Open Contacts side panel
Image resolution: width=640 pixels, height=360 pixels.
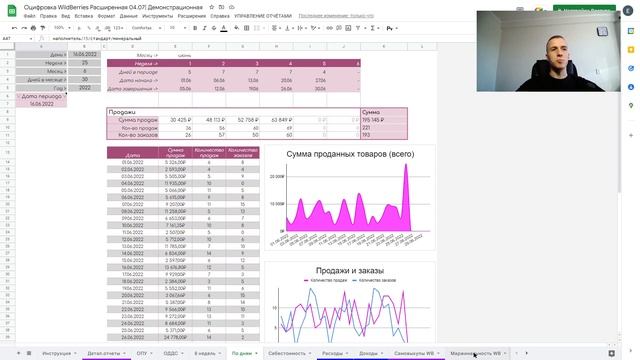tap(631, 87)
